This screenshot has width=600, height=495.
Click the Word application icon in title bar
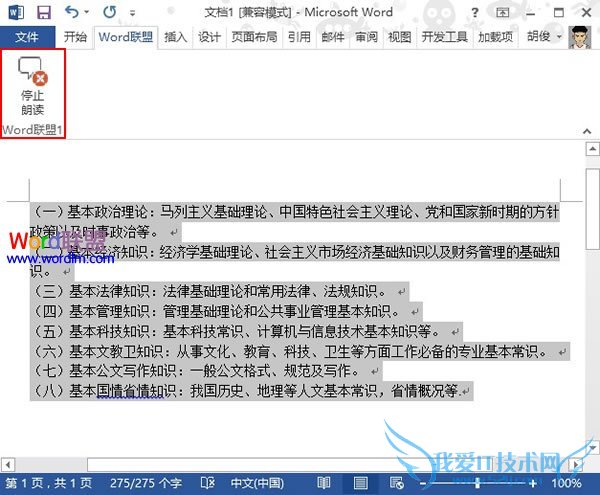click(16, 12)
